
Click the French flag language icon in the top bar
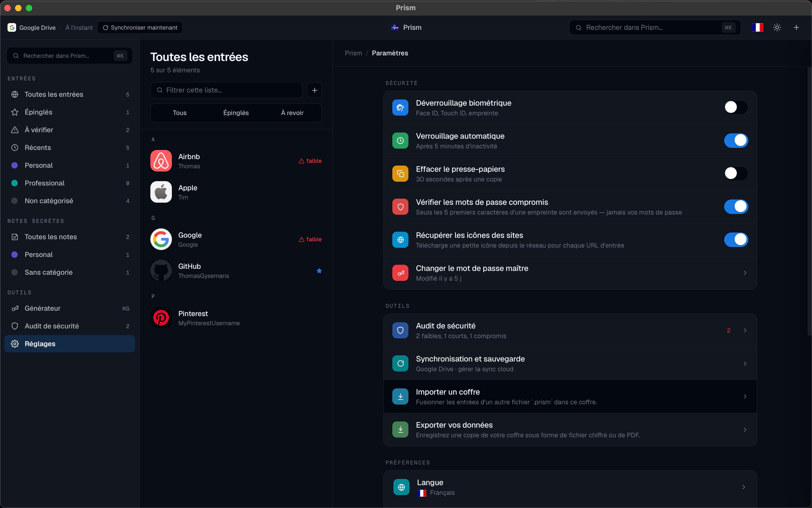(758, 27)
